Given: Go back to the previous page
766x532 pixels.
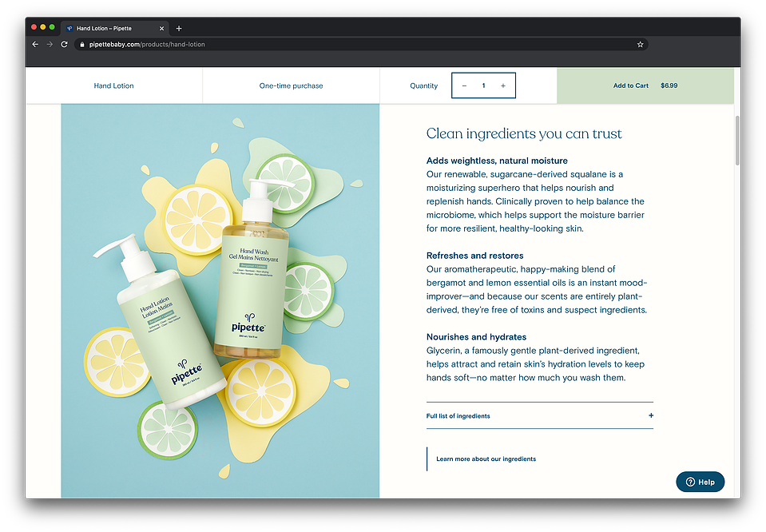Looking at the screenshot, I should coord(35,45).
